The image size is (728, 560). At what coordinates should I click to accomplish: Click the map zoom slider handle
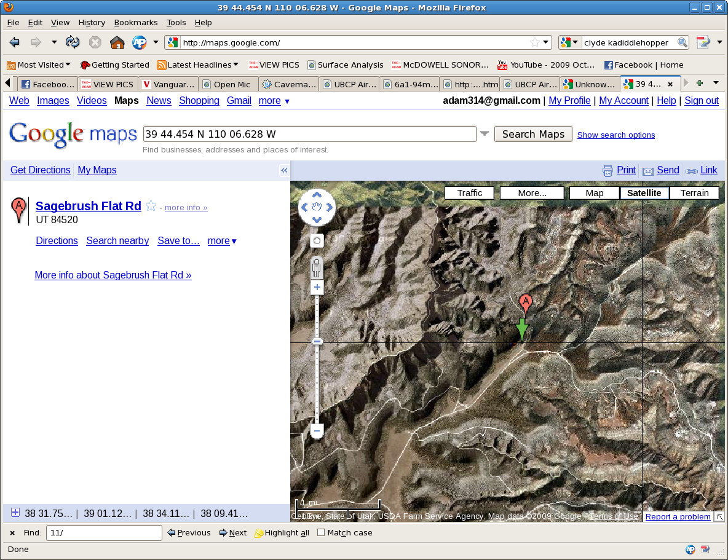click(317, 341)
